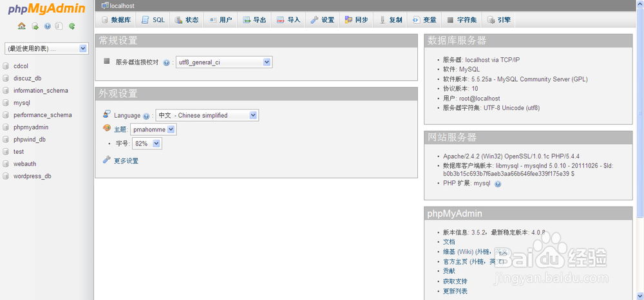Viewport: 644px width, 300px height.
Task: Click help icon next to 服务器连接校对
Action: click(166, 63)
